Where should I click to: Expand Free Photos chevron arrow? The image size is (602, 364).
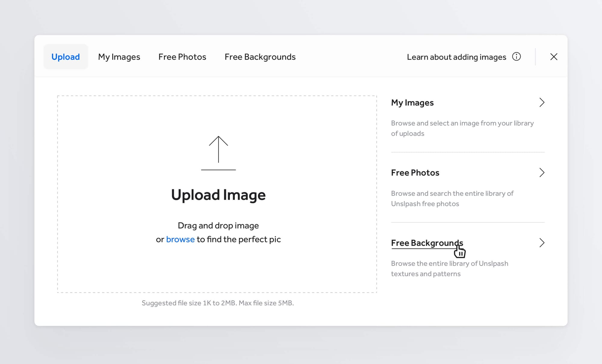(x=541, y=173)
